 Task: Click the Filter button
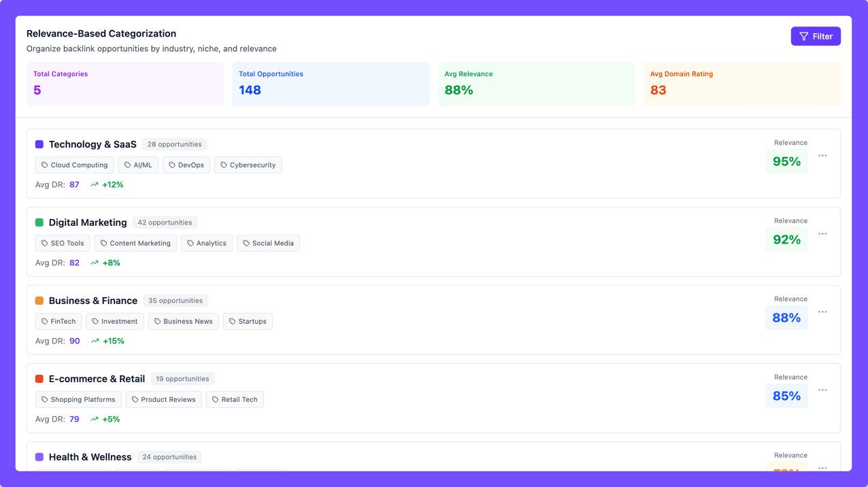[816, 35]
